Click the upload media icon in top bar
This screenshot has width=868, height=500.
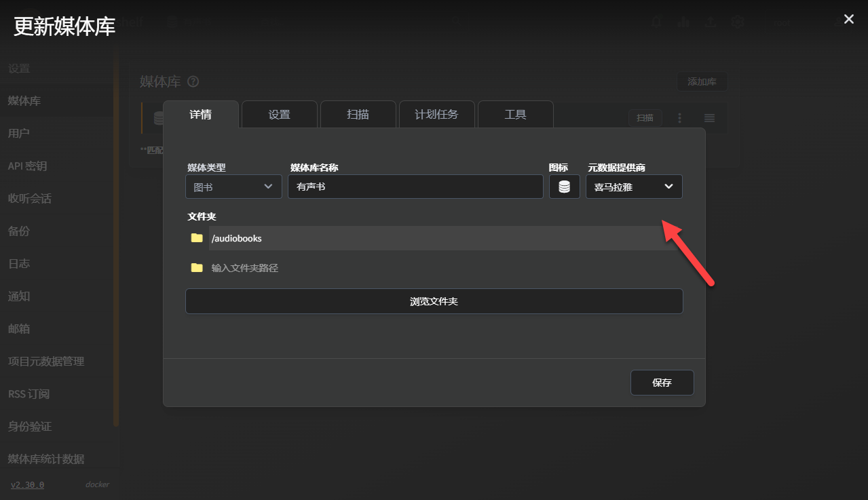pyautogui.click(x=710, y=22)
